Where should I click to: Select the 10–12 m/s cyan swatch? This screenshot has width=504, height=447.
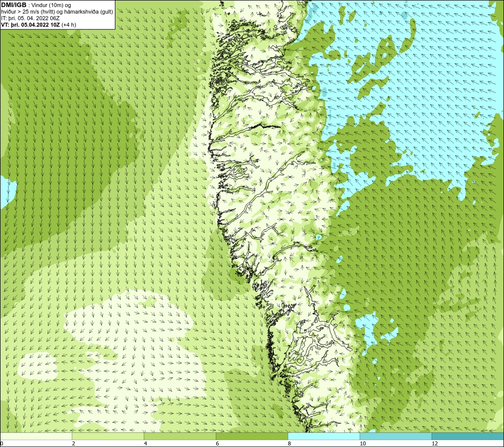[396, 436]
